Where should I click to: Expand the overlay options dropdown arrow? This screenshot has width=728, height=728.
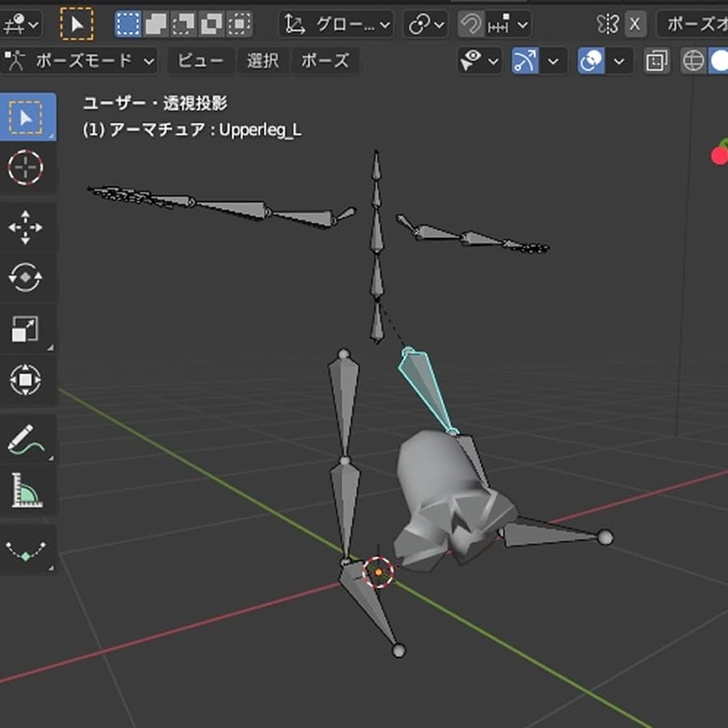620,61
